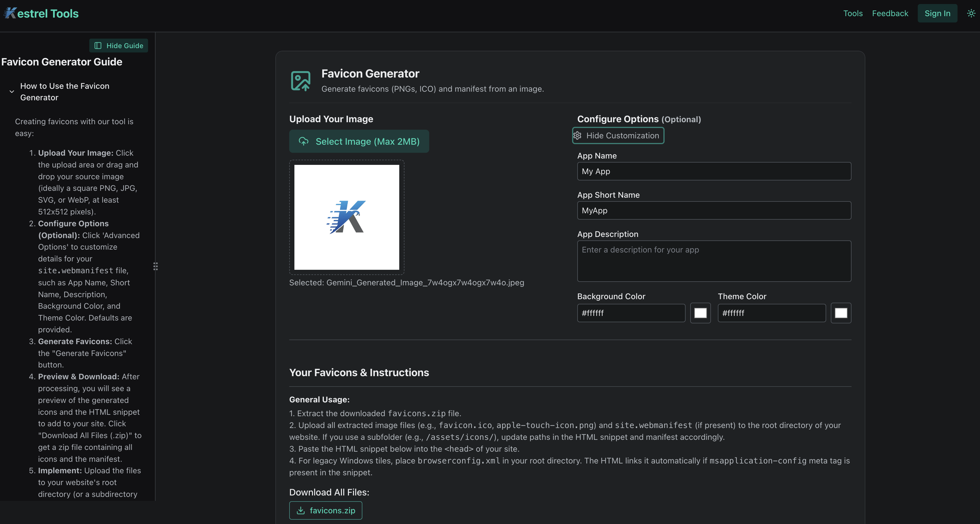Click the Hide Guide button

tap(118, 46)
